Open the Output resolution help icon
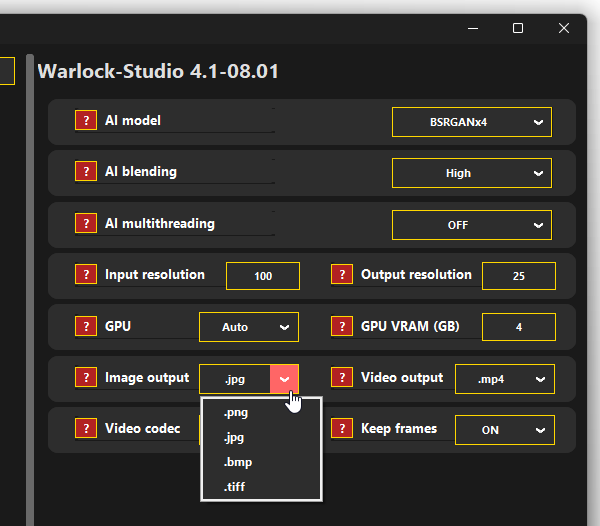The height and width of the screenshot is (526, 600). (342, 275)
